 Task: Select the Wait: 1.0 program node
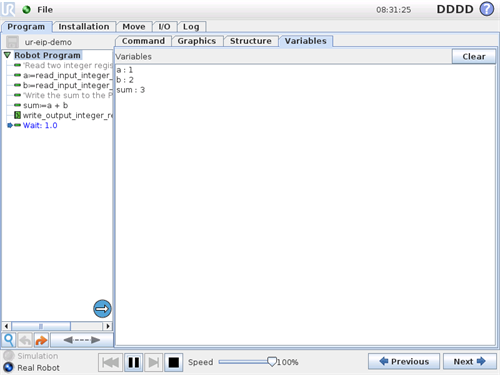coord(40,125)
